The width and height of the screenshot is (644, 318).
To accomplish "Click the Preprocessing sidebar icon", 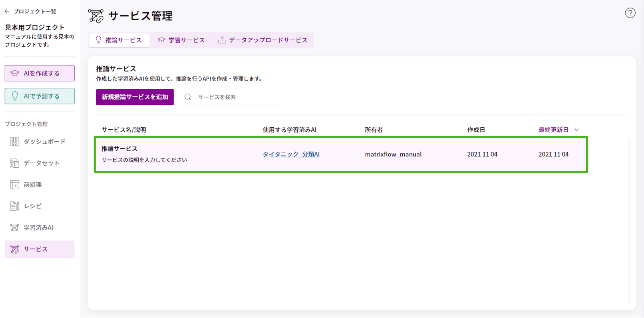I will pos(14,184).
